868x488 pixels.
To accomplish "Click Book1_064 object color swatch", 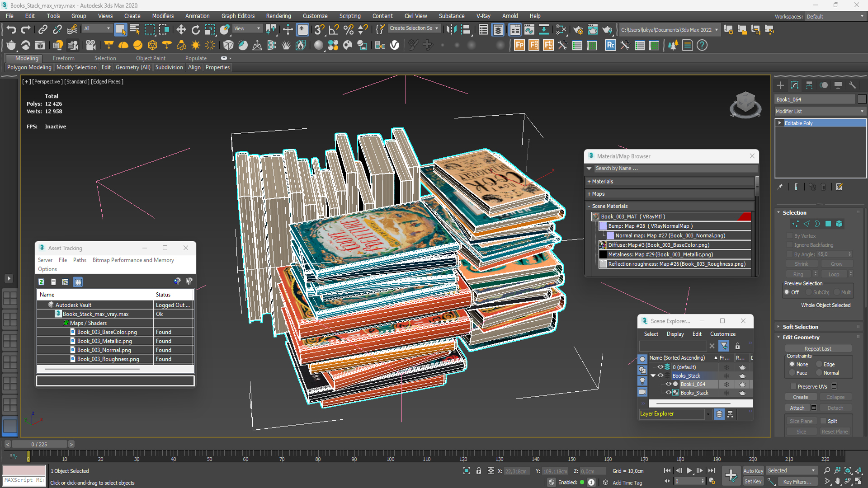I will [862, 99].
